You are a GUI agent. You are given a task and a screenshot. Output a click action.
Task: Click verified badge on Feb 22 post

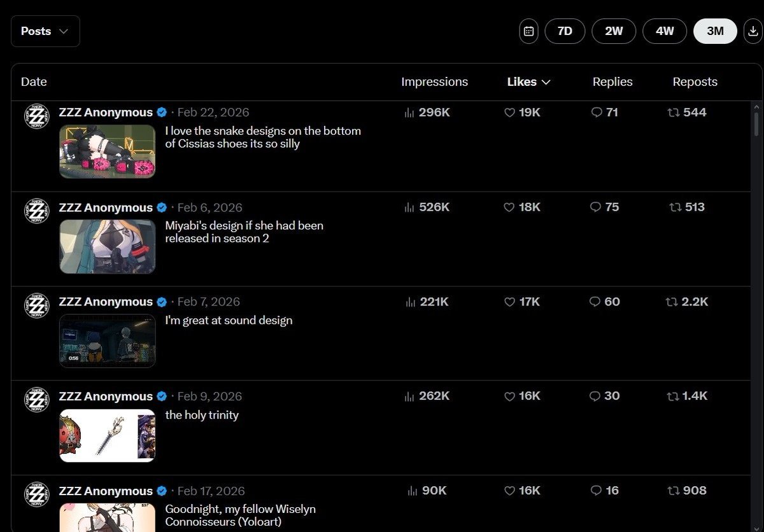162,113
